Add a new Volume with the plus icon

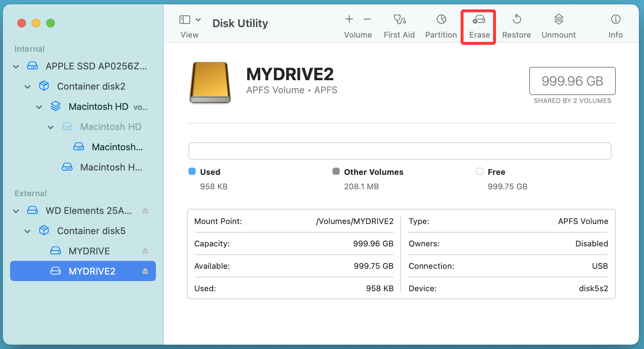(x=349, y=20)
